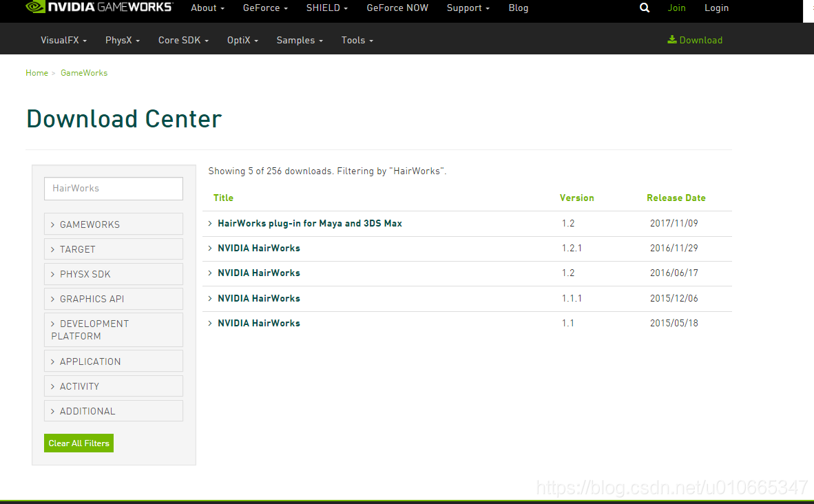Screen dimensions: 814x504
Task: Sort downloads by Release Date column
Action: pyautogui.click(x=676, y=198)
